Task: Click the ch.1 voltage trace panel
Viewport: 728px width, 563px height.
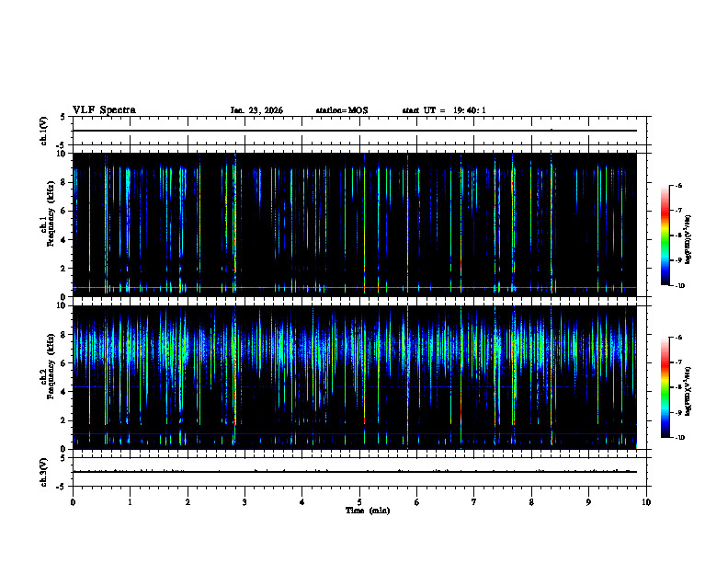Action: (x=359, y=131)
